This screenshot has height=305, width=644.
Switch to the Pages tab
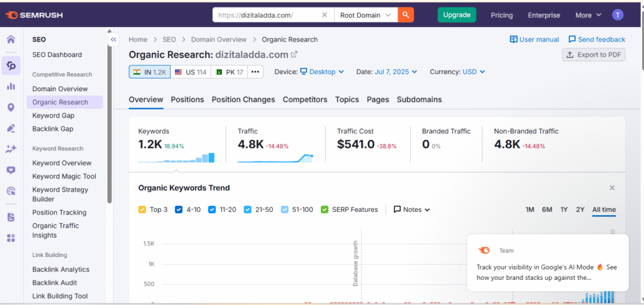(378, 100)
